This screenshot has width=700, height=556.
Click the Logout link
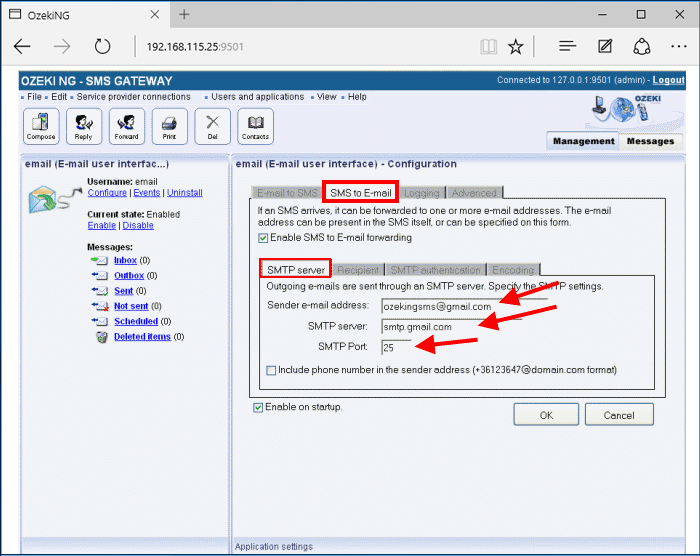pyautogui.click(x=668, y=80)
